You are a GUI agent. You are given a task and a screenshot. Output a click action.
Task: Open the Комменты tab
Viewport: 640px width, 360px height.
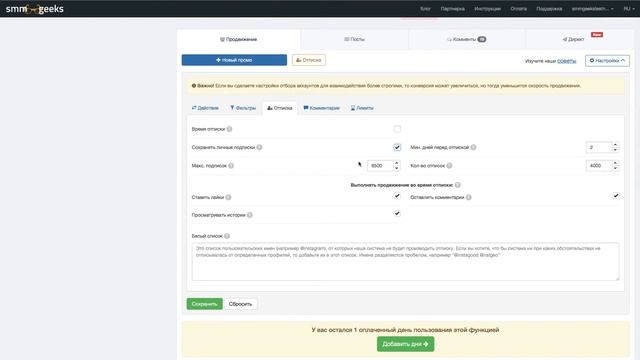click(467, 40)
